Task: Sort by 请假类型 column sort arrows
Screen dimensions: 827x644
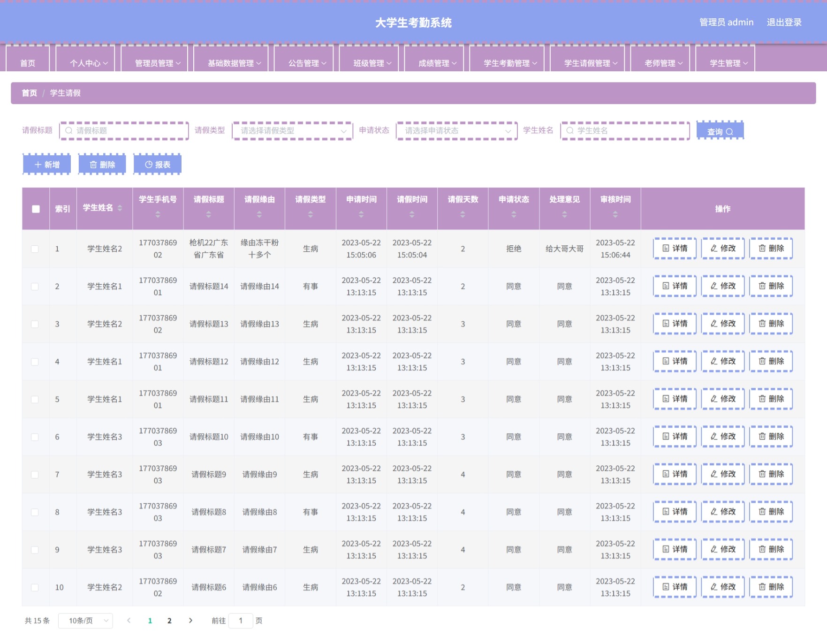Action: [x=310, y=214]
